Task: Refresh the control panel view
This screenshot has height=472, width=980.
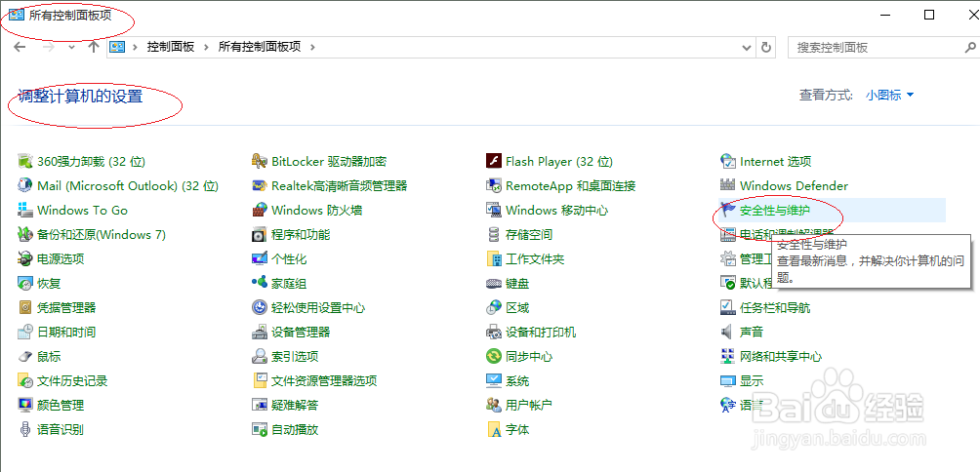Action: click(x=766, y=48)
